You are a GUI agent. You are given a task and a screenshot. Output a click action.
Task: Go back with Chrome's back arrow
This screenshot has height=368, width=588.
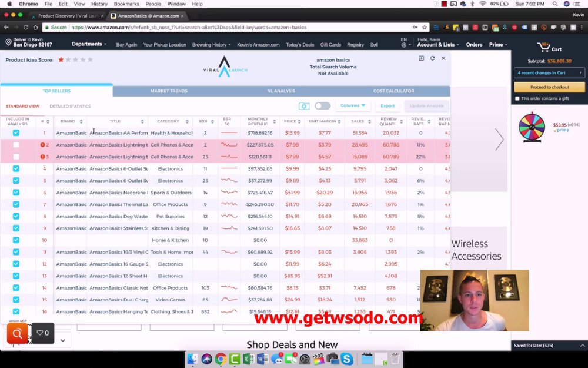6,28
